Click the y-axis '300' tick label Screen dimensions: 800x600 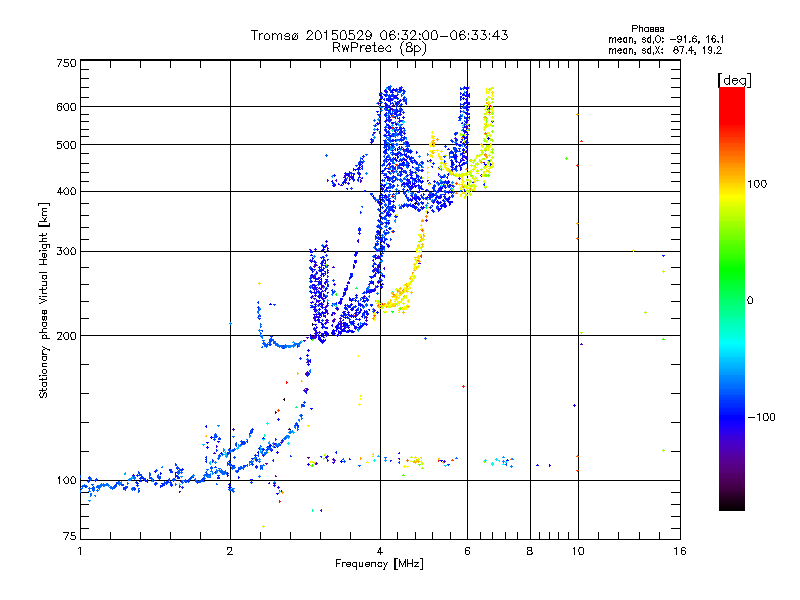tap(67, 252)
